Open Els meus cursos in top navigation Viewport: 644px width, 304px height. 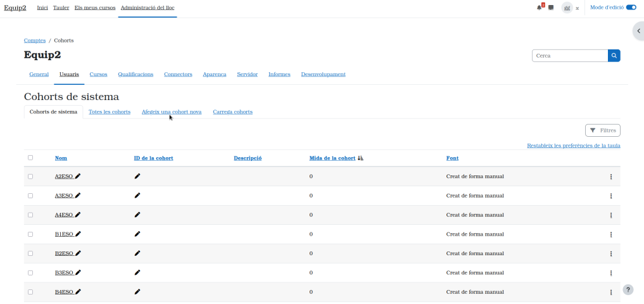click(x=95, y=8)
